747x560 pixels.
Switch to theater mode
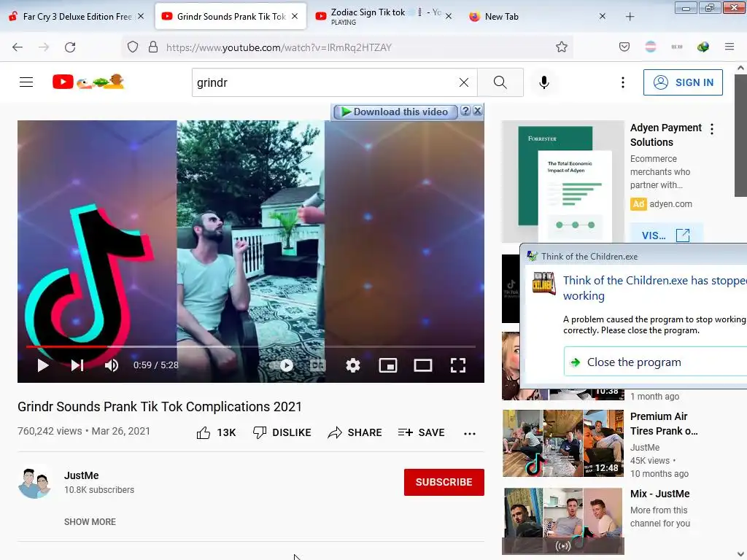click(422, 365)
